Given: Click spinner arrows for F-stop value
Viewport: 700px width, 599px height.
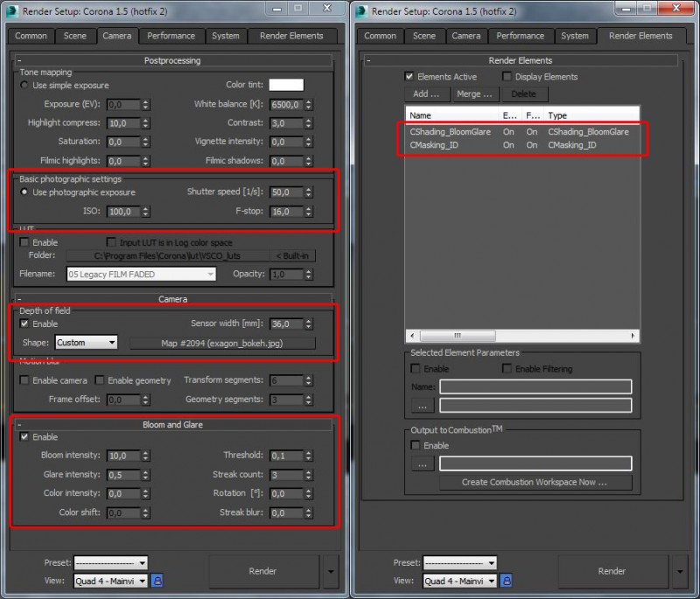Looking at the screenshot, I should point(309,212).
